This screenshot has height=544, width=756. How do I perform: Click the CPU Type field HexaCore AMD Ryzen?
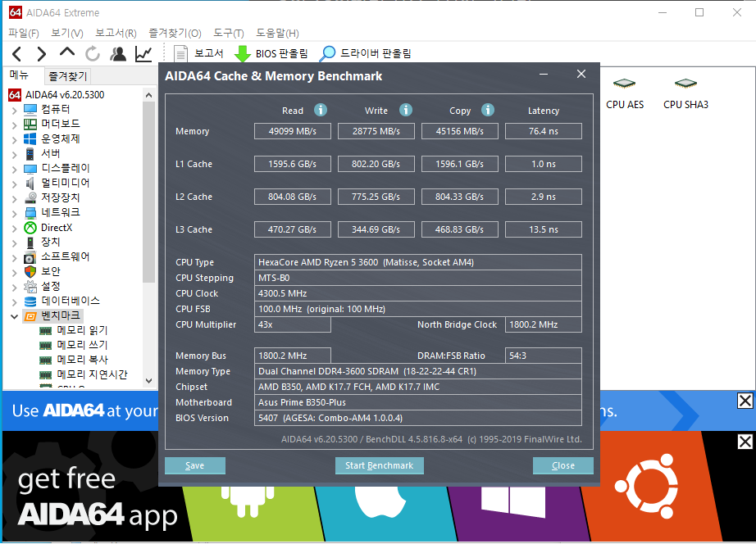(x=418, y=262)
